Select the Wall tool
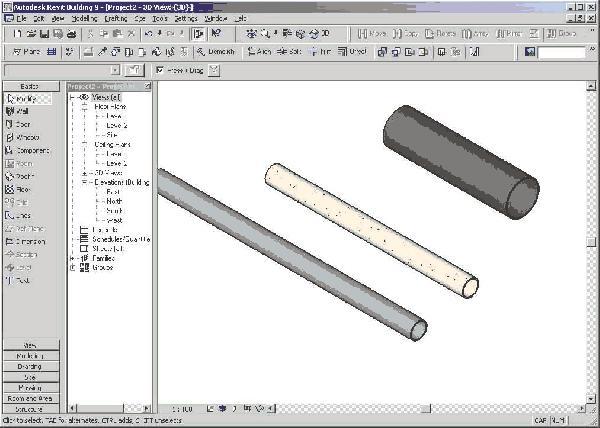The height and width of the screenshot is (428, 600). pyautogui.click(x=18, y=111)
